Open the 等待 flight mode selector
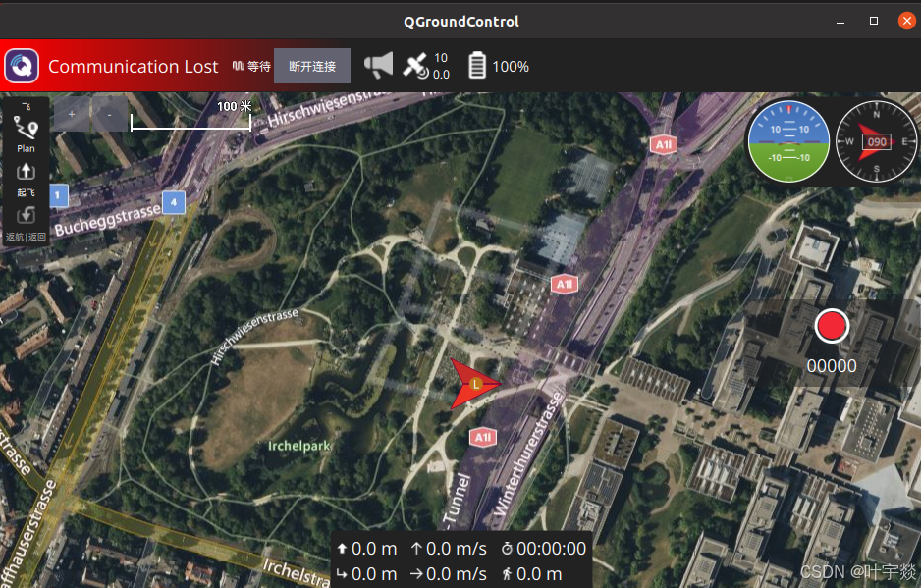This screenshot has height=588, width=921. coord(251,66)
